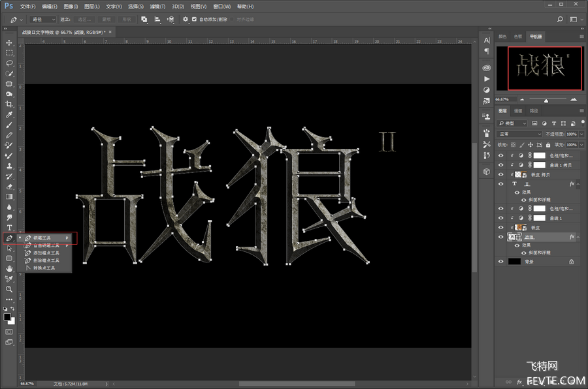Click the foreground black color swatch
Image resolution: width=588 pixels, height=389 pixels.
[x=7, y=317]
